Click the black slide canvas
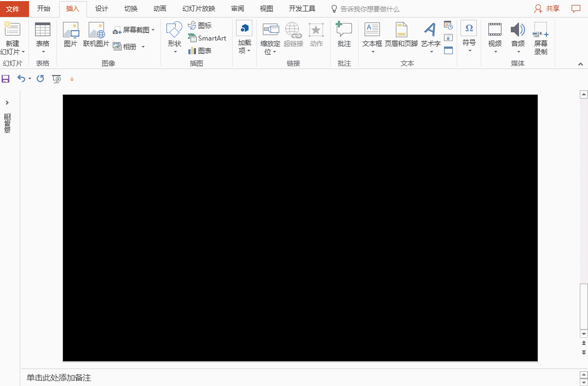 [300, 228]
